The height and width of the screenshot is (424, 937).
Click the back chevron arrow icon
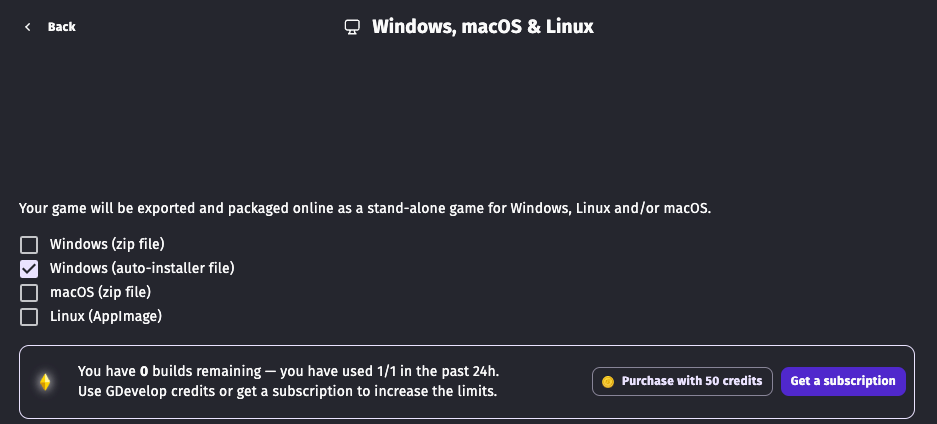28,27
